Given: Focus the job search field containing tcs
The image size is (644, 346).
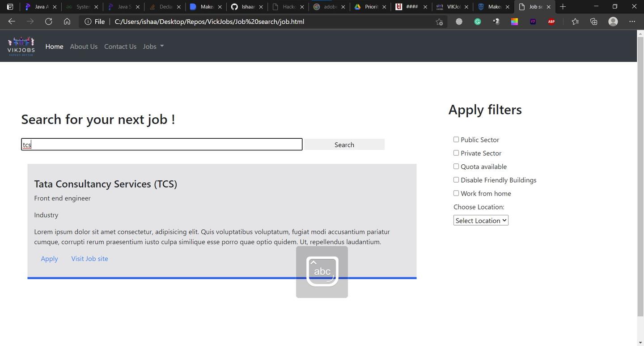Looking at the screenshot, I should point(162,144).
